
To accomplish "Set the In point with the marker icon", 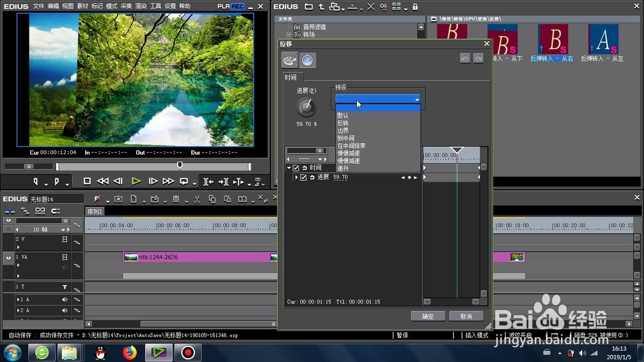I will [35, 181].
